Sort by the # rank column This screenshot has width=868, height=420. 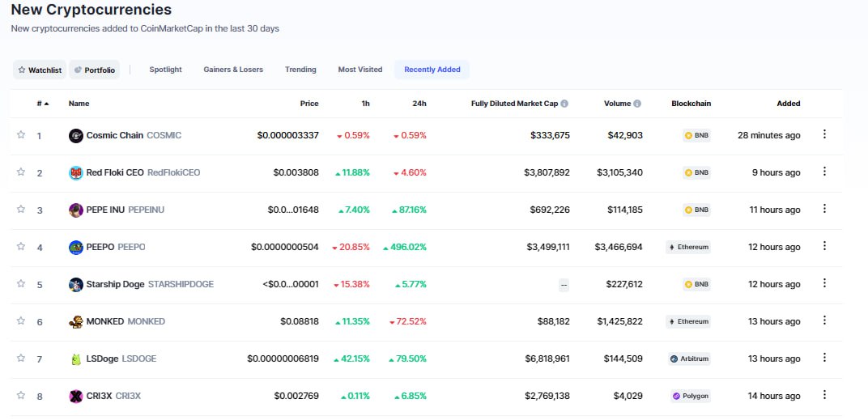(43, 104)
